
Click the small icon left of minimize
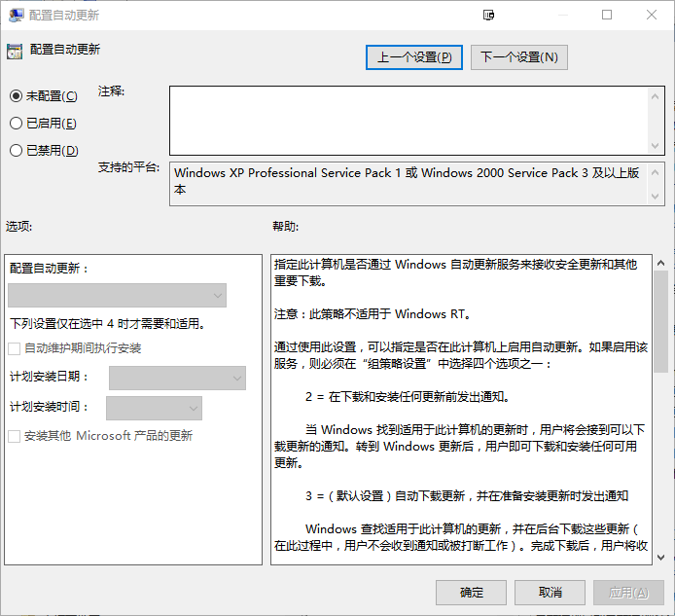coord(489,16)
